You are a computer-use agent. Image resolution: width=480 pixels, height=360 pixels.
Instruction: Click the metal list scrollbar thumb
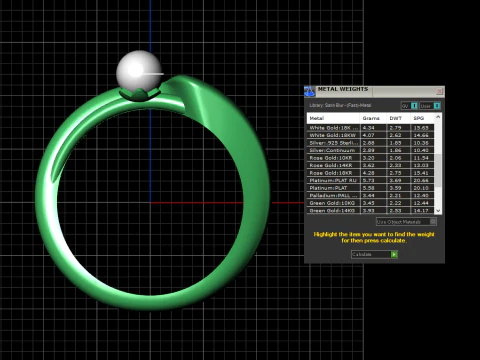[438, 170]
